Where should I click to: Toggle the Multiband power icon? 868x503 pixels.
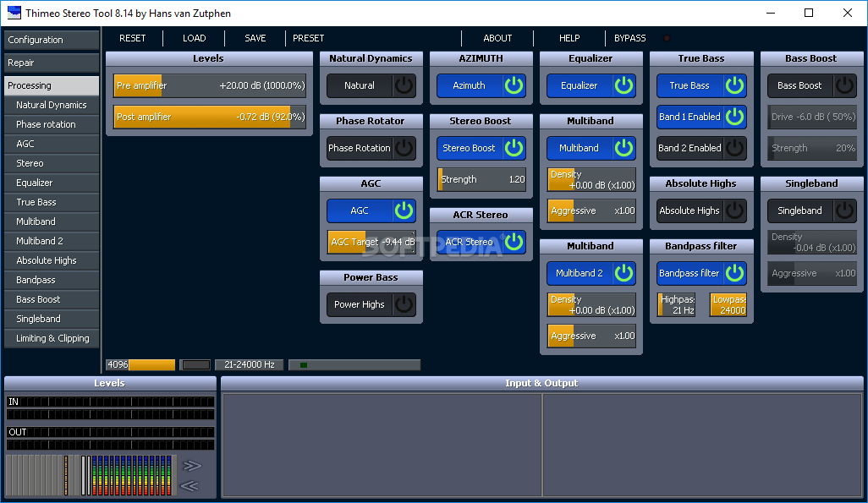tap(624, 148)
